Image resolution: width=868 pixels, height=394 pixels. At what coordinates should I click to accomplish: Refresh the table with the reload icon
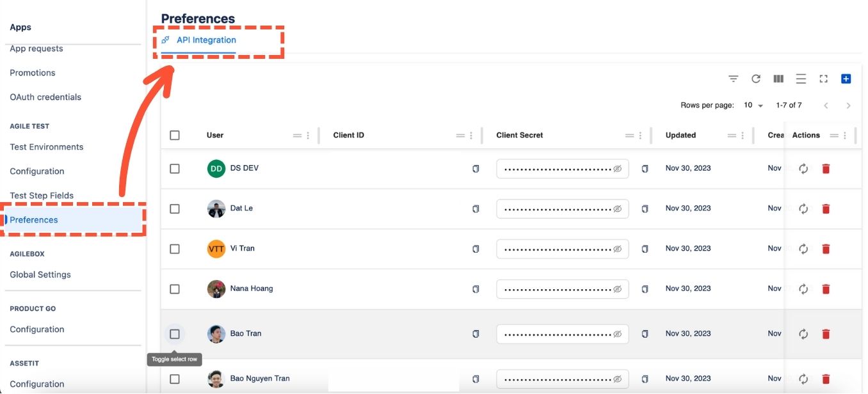[x=756, y=79]
